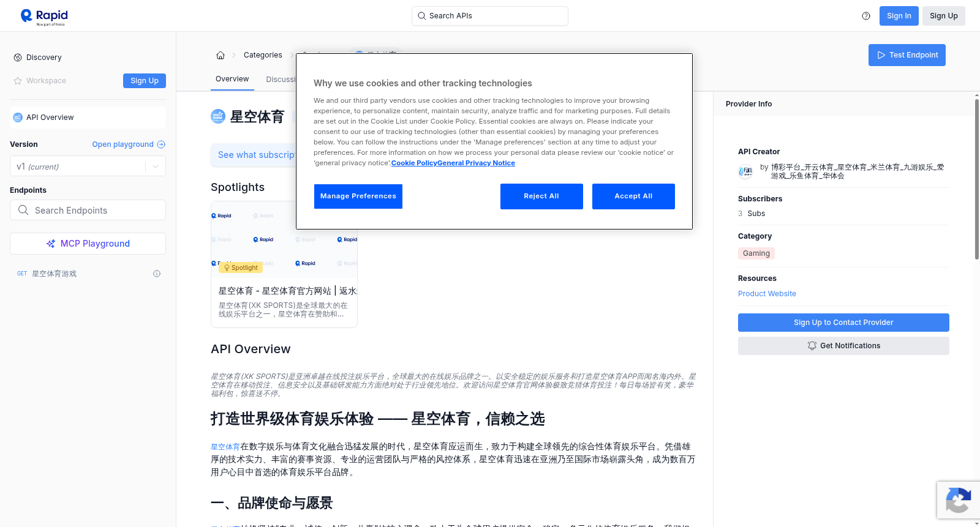Open the Rapid logo homepage
980x527 pixels.
44,17
